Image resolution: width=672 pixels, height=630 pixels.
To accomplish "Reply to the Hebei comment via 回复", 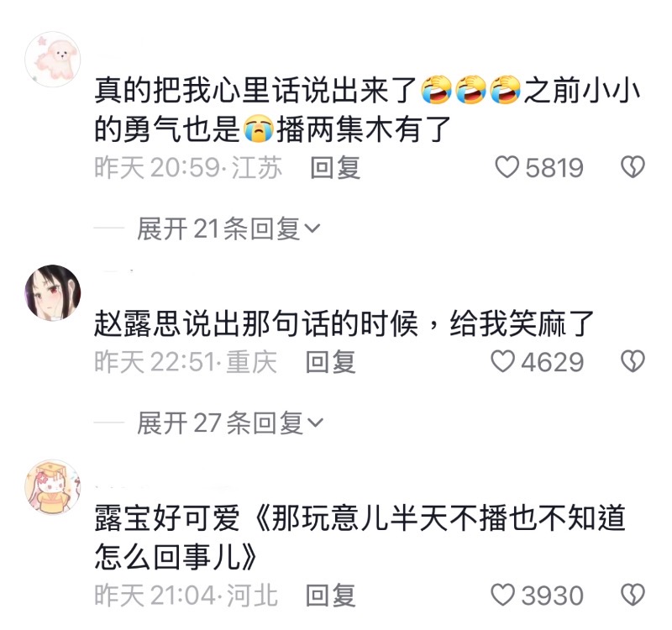I will pyautogui.click(x=330, y=596).
